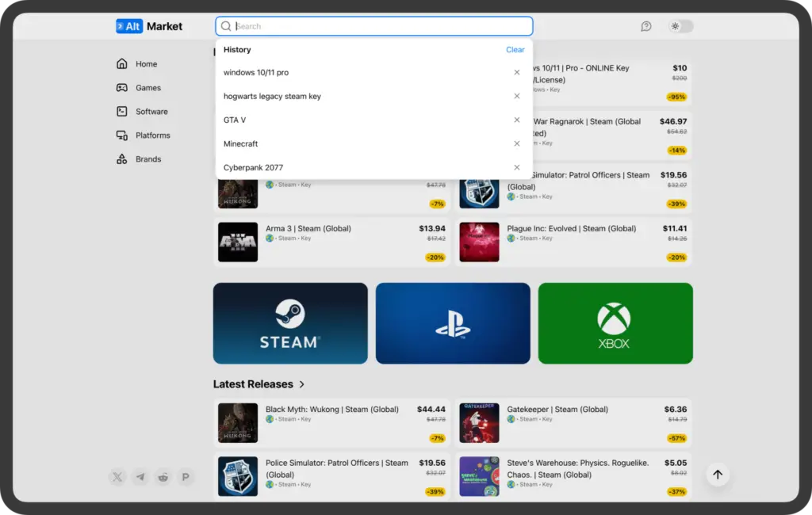The width and height of the screenshot is (812, 515).
Task: Select history entry GTA V
Action: click(x=235, y=120)
